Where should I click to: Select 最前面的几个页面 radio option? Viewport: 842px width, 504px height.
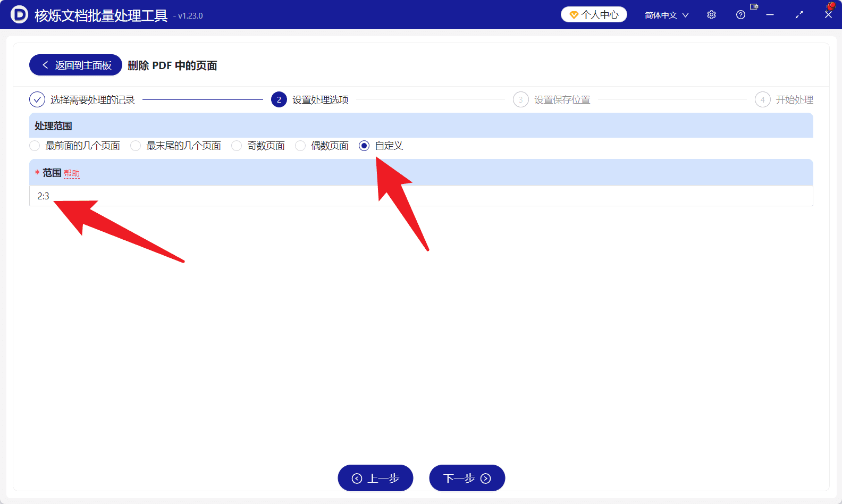click(x=75, y=146)
